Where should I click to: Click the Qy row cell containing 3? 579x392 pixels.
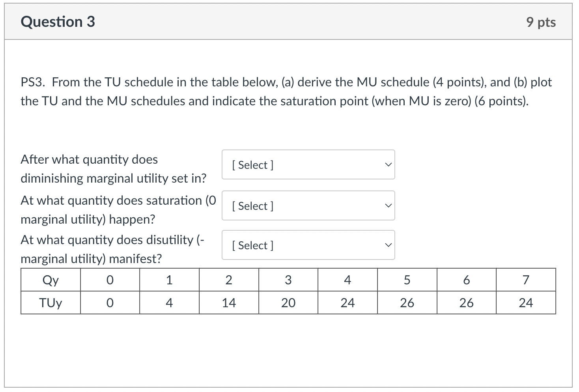288,280
